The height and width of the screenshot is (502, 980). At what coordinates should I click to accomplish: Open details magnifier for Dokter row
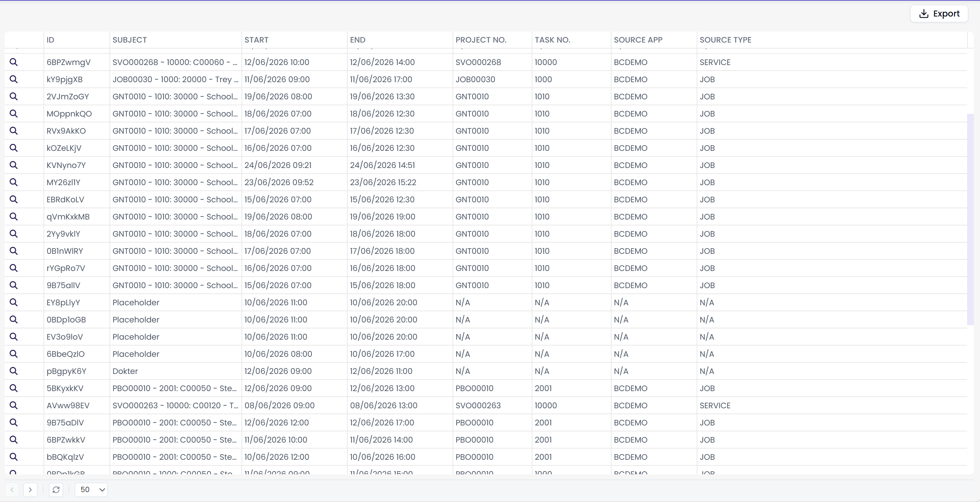click(13, 371)
